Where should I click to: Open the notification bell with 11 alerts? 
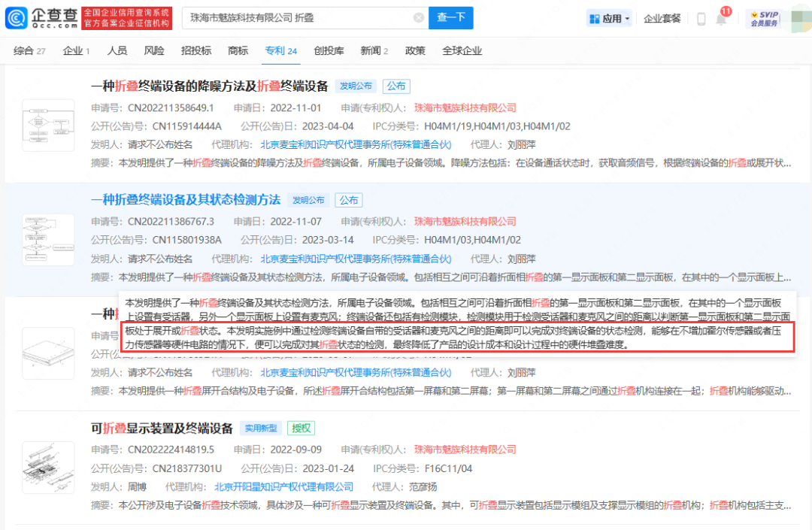[721, 19]
